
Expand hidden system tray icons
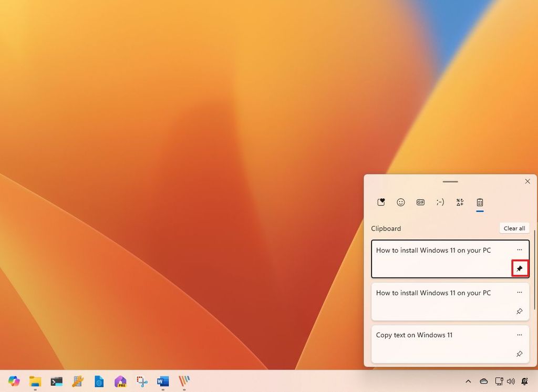(468, 381)
